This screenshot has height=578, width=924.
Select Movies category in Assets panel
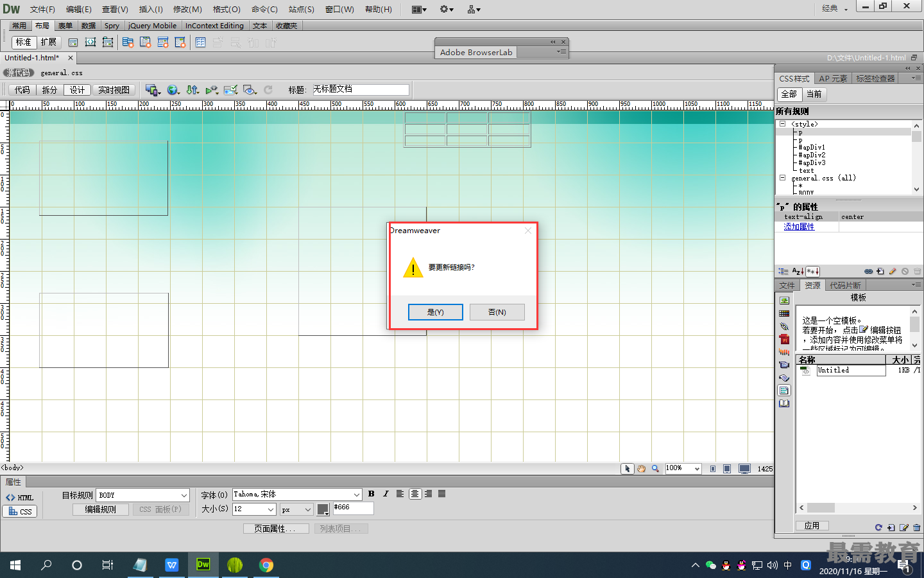tap(784, 365)
